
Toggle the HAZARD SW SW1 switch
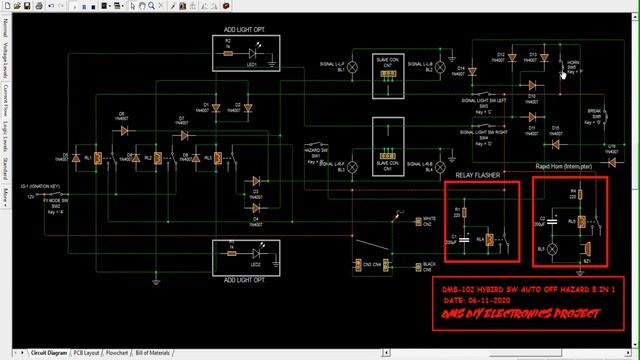316,144
